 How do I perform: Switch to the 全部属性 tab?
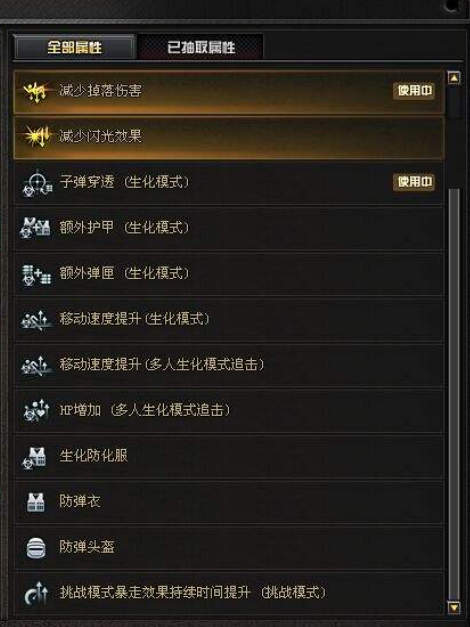click(74, 47)
